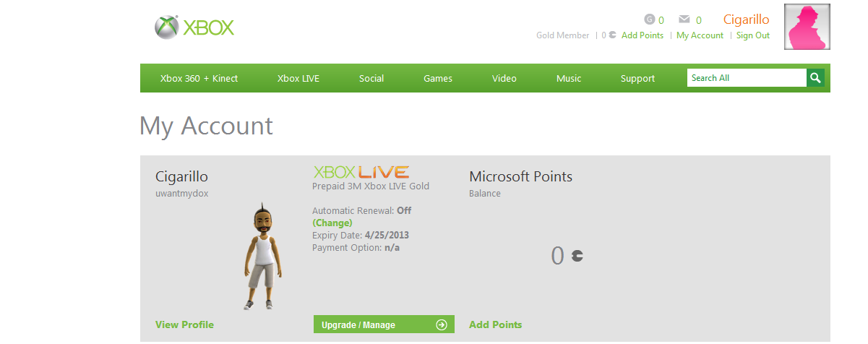Open the My Account link in the header

click(700, 35)
